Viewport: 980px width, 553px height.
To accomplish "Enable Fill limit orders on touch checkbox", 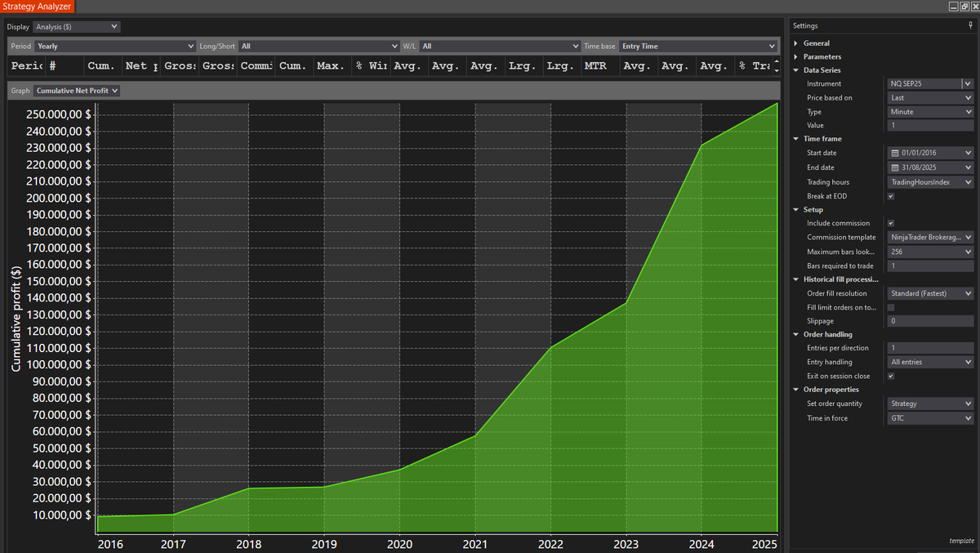I will click(891, 307).
